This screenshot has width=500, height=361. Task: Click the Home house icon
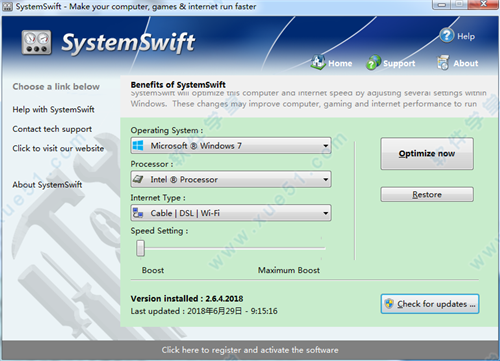tap(318, 62)
